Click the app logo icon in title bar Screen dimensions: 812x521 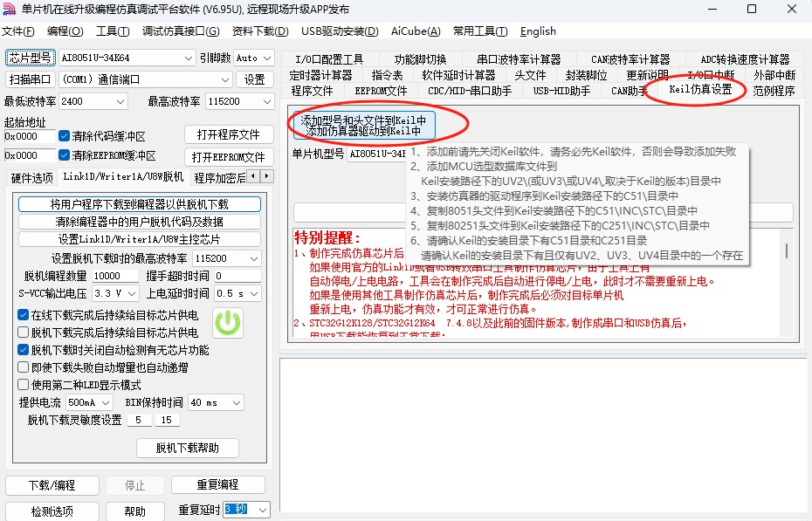point(10,10)
